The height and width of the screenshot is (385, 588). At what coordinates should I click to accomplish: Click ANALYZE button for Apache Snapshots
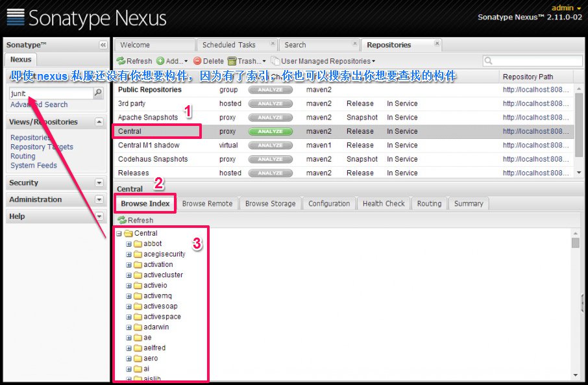271,118
